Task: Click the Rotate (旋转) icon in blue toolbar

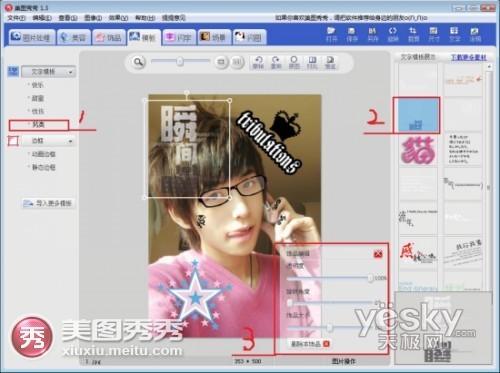Action: [393, 35]
